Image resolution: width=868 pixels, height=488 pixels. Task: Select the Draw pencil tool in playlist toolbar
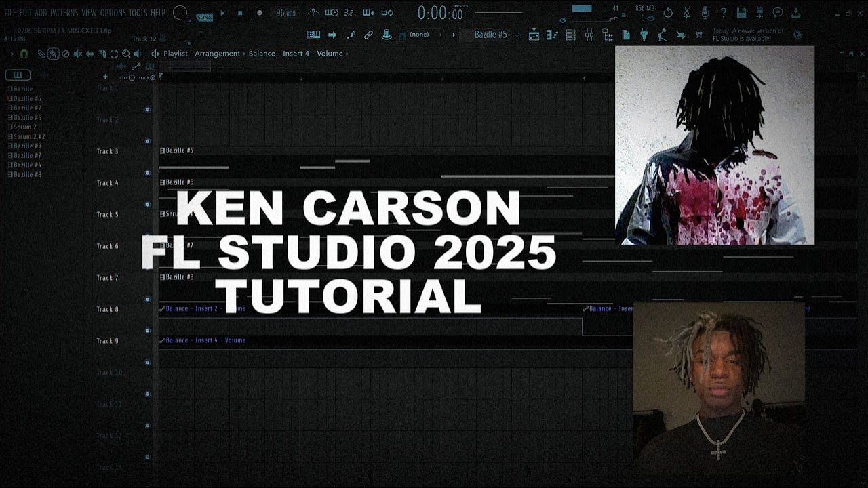click(41, 54)
